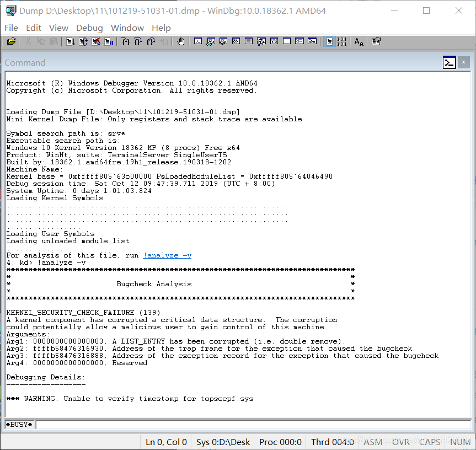This screenshot has height=450, width=476.
Task: Click the CAPS status bar indicator
Action: [x=430, y=442]
